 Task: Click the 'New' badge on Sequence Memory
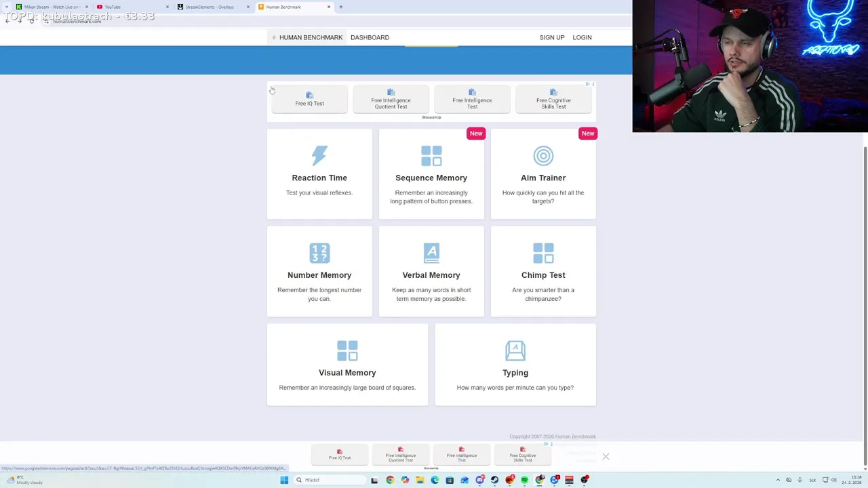476,134
